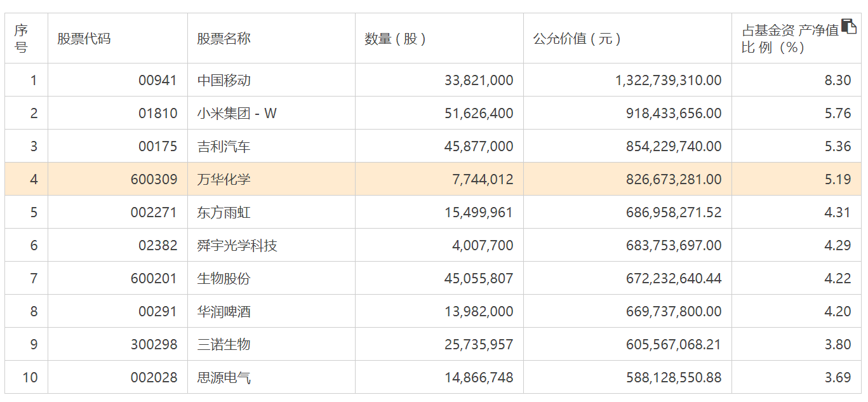Select the 中国移动 stock name cell
Viewport: 868px width, 402px height.
point(224,81)
